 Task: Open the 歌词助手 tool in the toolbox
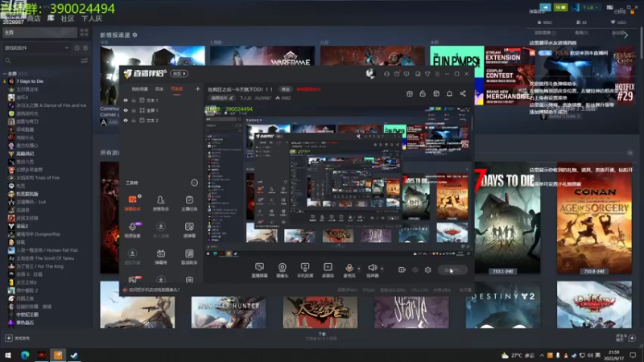point(189,257)
